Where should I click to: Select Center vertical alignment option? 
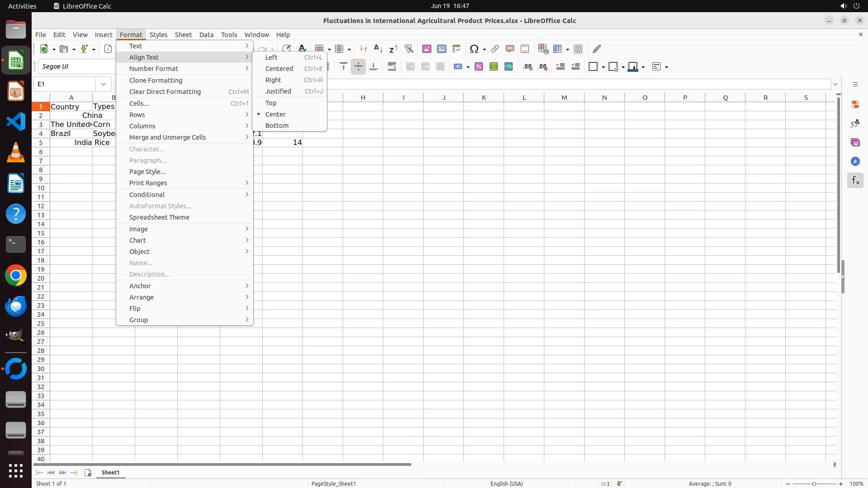(275, 114)
